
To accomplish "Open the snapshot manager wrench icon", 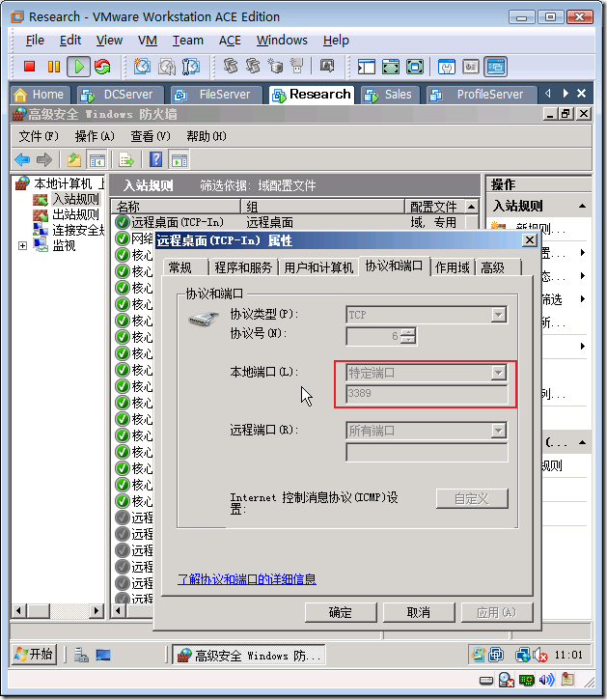I will point(190,67).
